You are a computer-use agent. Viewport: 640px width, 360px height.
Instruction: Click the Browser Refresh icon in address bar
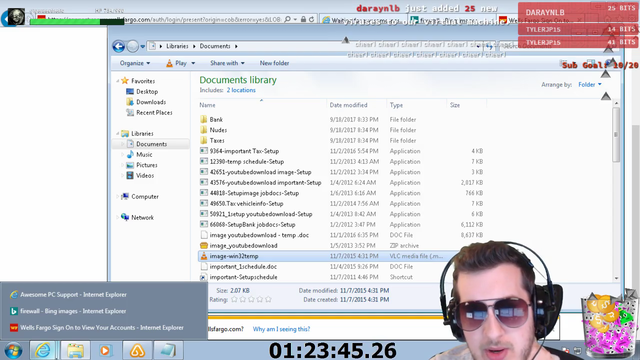tap(311, 19)
